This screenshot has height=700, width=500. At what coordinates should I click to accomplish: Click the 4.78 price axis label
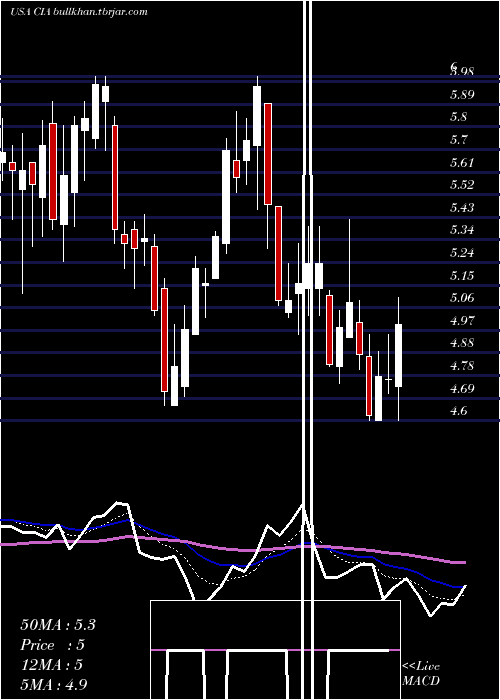click(x=462, y=366)
